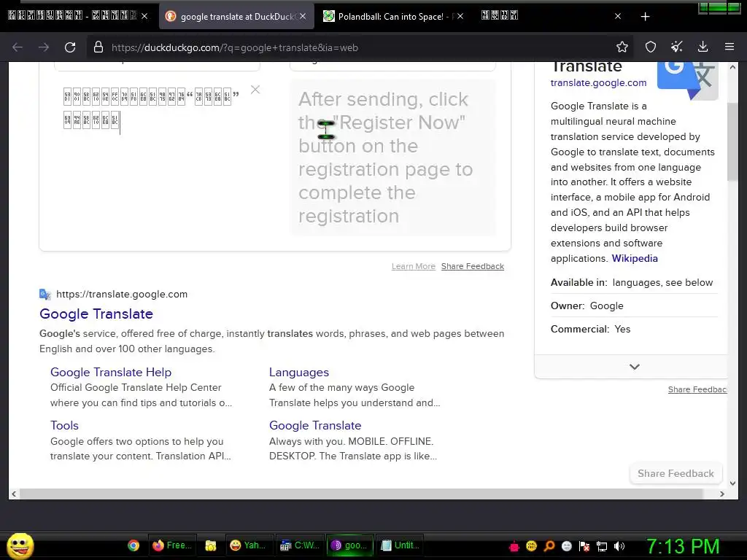Screen dimensions: 747x560
Task: Open the Tools sitelink
Action: tap(64, 425)
